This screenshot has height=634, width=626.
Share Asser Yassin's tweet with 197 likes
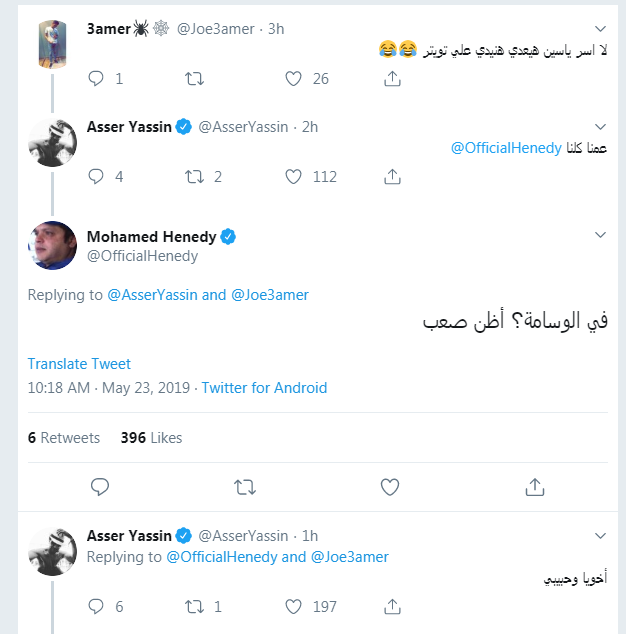click(393, 606)
